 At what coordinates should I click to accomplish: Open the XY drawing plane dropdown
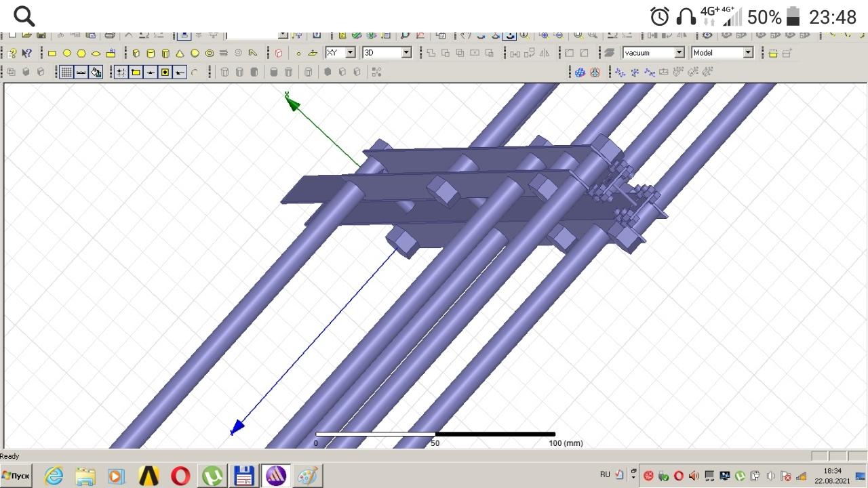pos(351,53)
